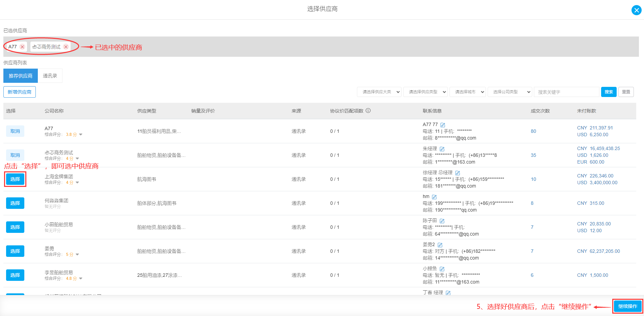Click company name 何淼淼集团
This screenshot has height=316, width=644.
tap(56, 200)
